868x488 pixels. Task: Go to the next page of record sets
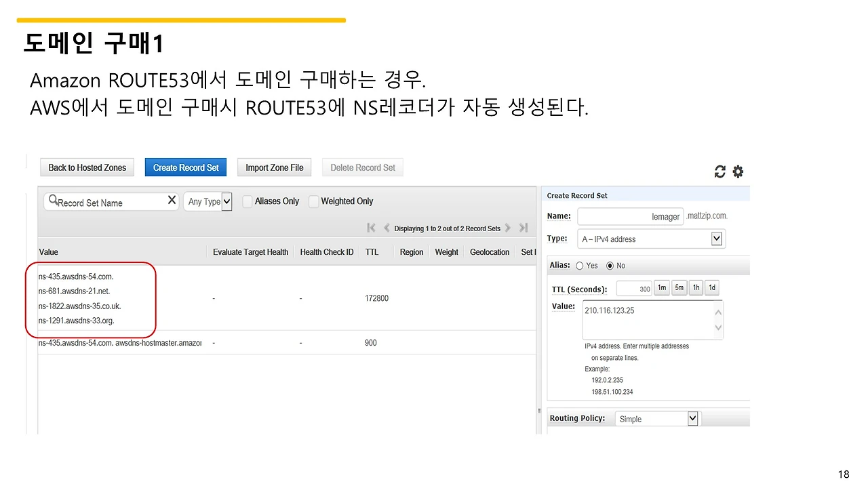[508, 228]
